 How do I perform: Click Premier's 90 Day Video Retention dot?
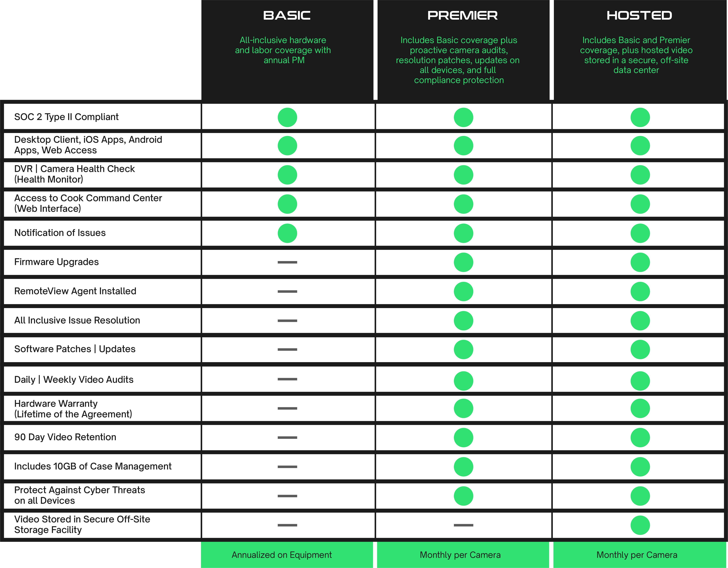pos(463,437)
